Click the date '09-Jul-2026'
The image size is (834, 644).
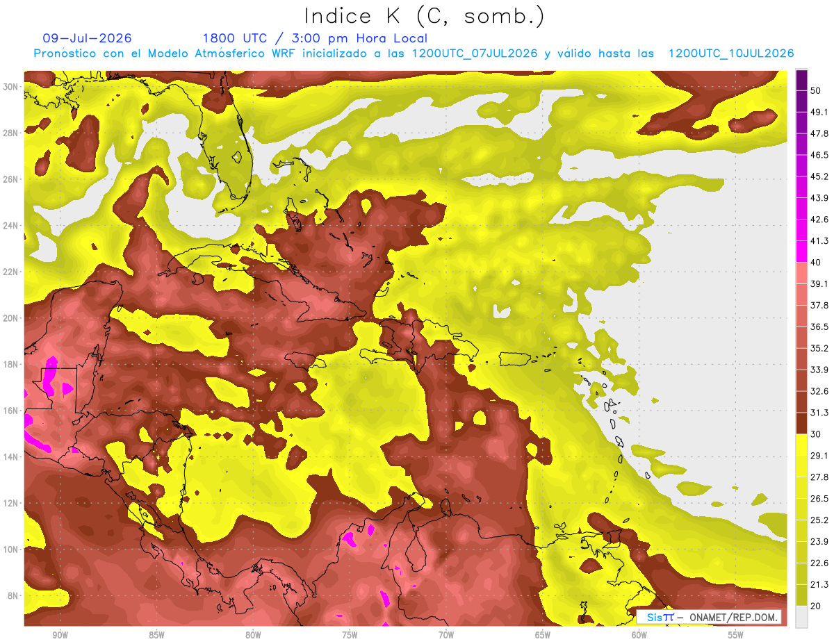point(87,38)
